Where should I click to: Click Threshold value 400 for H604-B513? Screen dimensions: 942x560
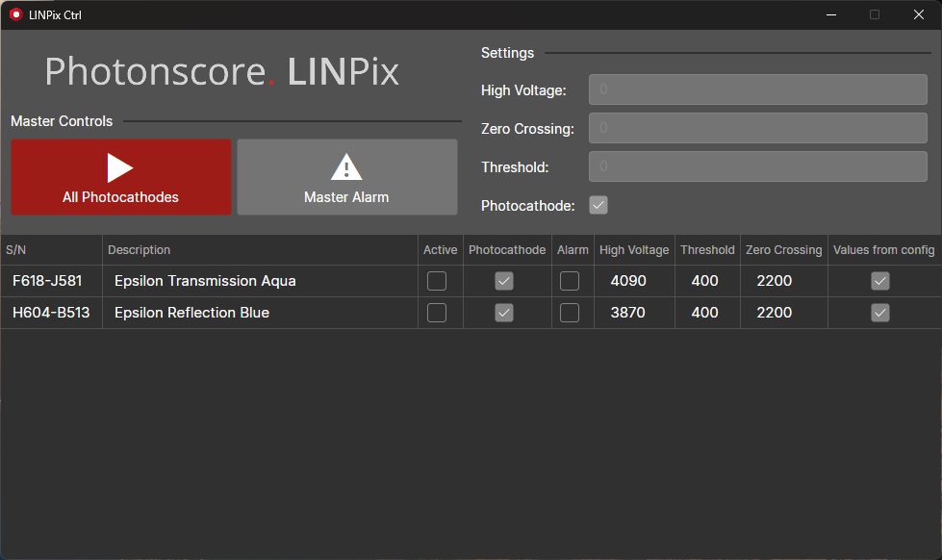pyautogui.click(x=704, y=313)
